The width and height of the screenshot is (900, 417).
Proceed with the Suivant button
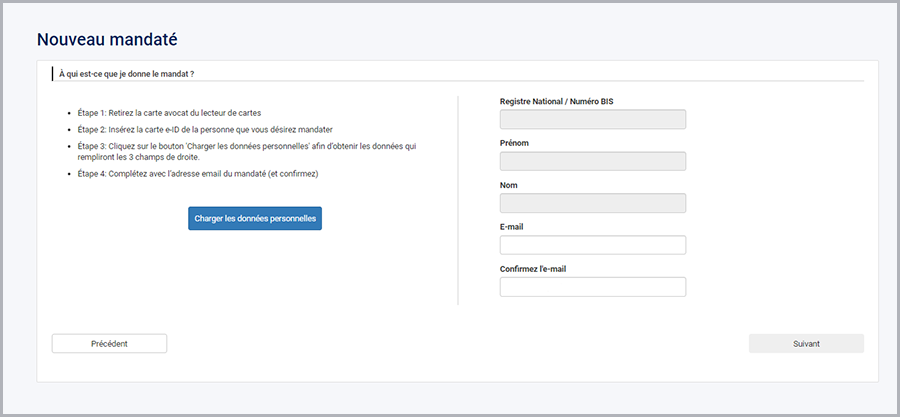[806, 344]
